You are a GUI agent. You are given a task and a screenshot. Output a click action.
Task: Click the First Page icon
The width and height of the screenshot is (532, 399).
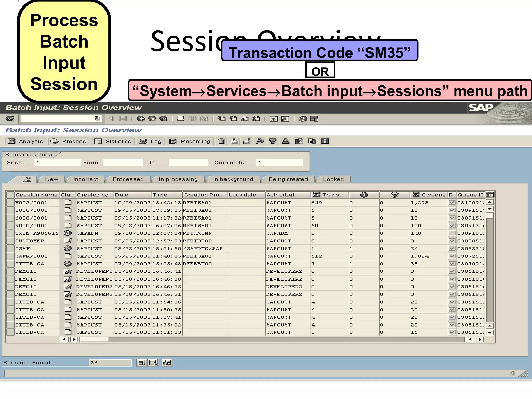click(x=222, y=119)
